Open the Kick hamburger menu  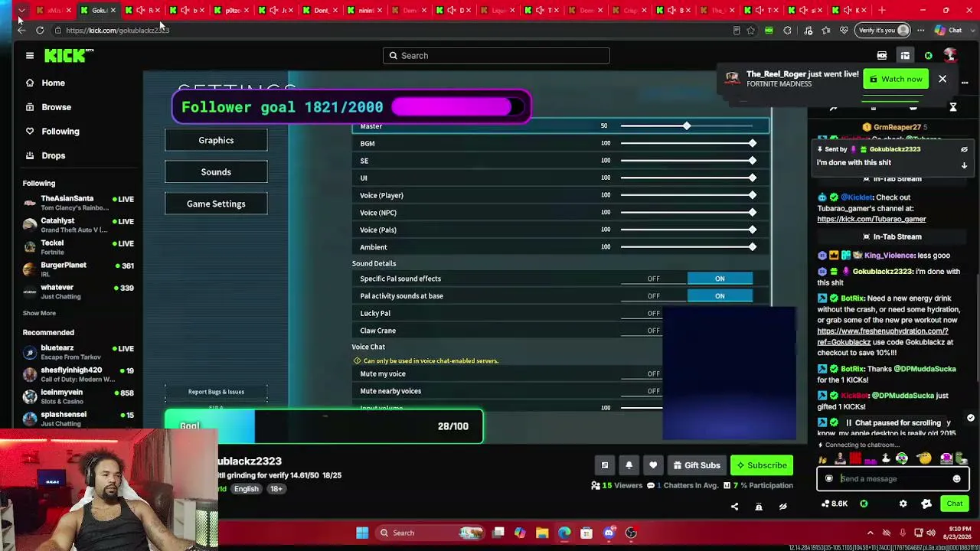pyautogui.click(x=30, y=55)
